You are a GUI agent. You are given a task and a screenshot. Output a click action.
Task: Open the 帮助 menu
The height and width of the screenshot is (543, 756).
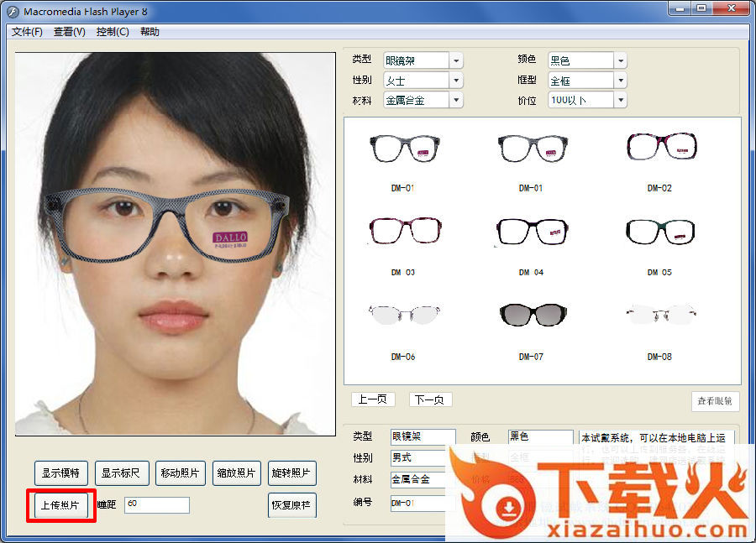150,32
